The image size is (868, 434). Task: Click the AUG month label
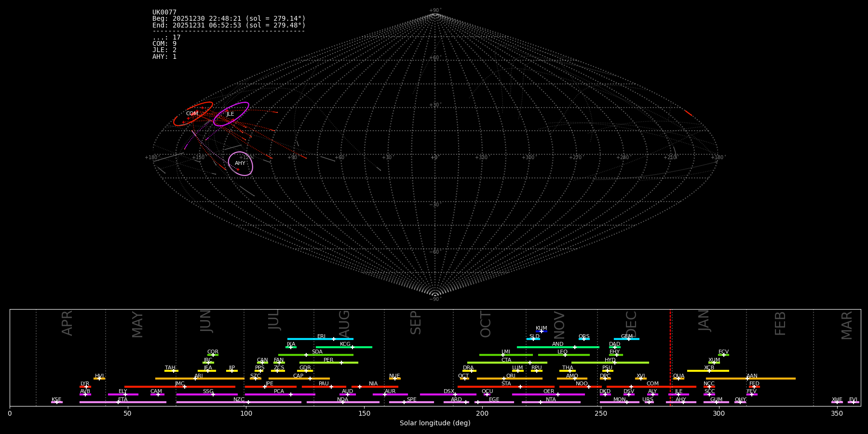(344, 324)
